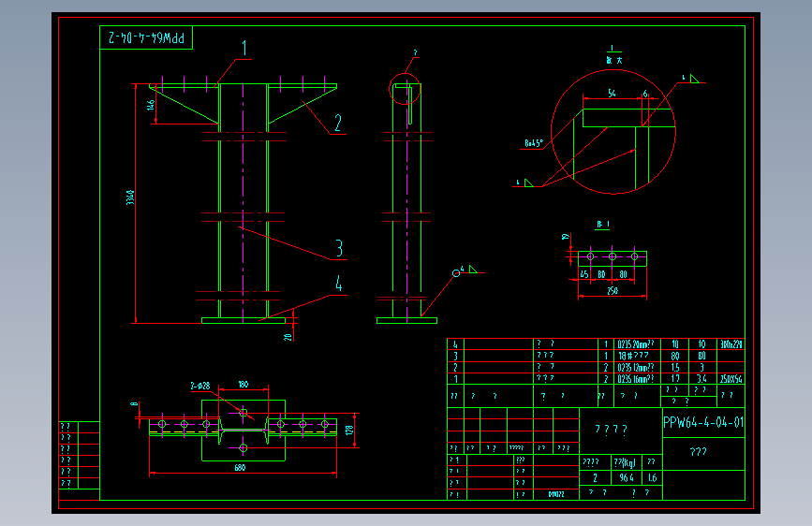Select the Q235 12mm material cell
812x526 pixels.
pos(635,368)
